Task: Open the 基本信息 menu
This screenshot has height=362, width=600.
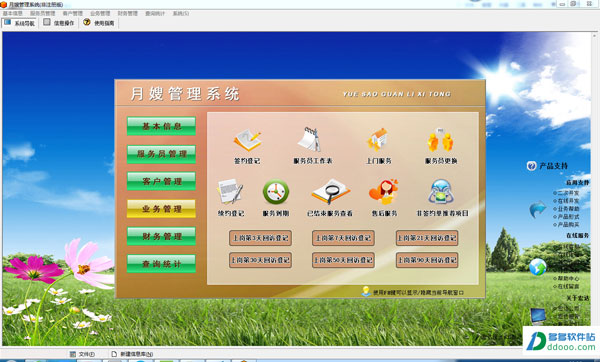Action: click(x=13, y=13)
